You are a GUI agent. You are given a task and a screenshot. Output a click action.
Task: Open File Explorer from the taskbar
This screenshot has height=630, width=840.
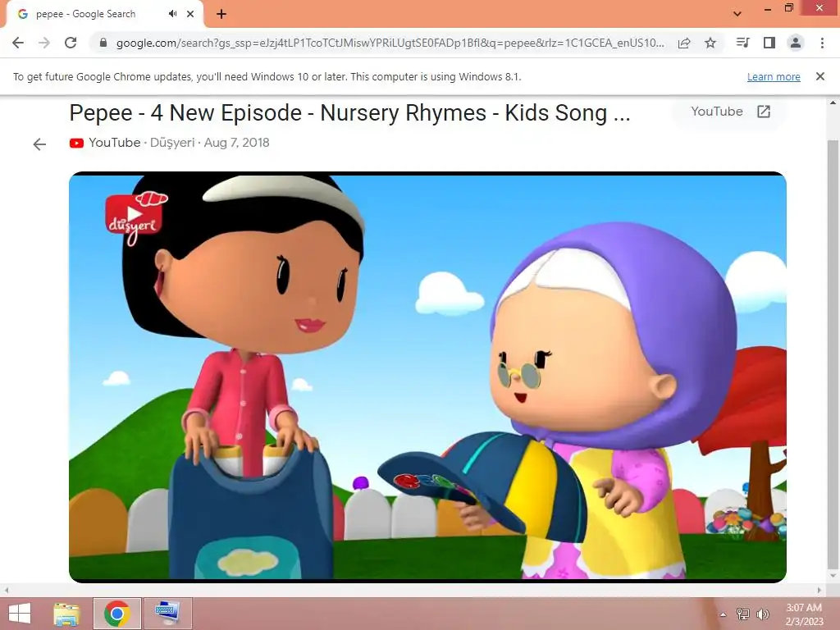[67, 614]
